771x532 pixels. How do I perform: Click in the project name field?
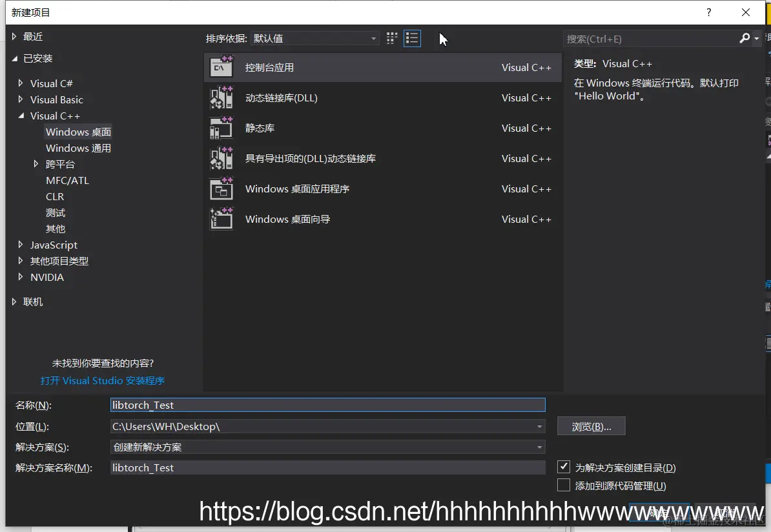[x=327, y=405]
